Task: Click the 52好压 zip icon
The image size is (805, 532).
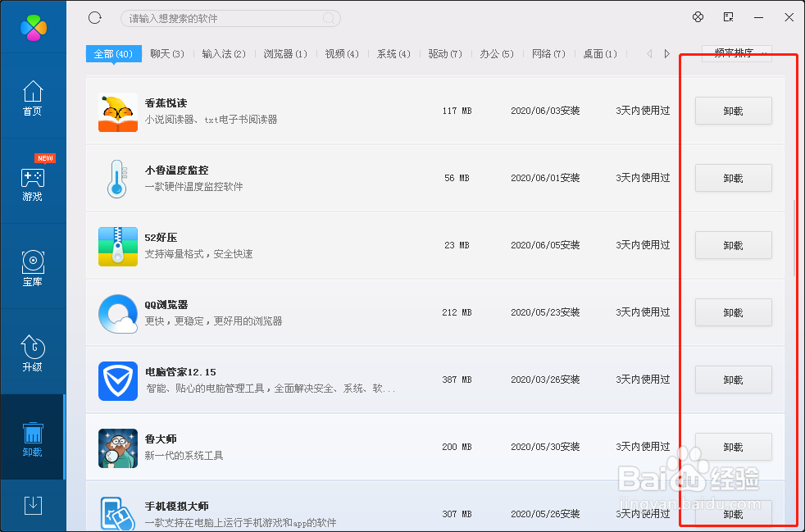Action: 118,247
